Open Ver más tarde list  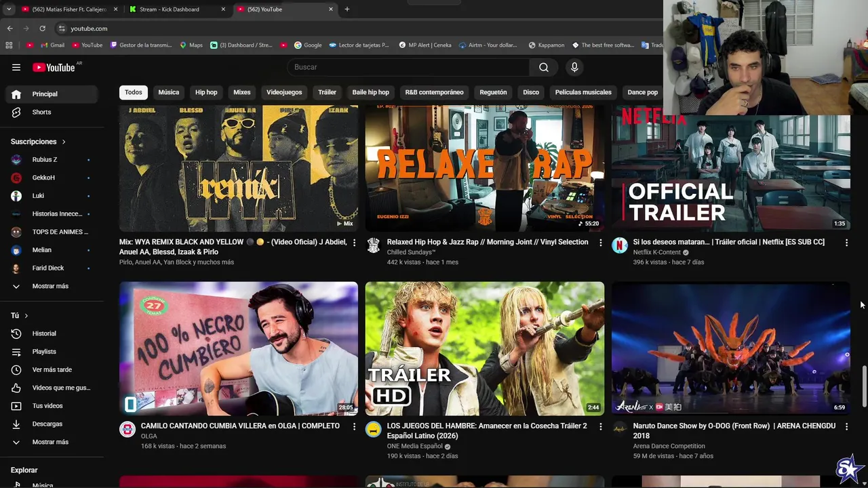point(52,369)
